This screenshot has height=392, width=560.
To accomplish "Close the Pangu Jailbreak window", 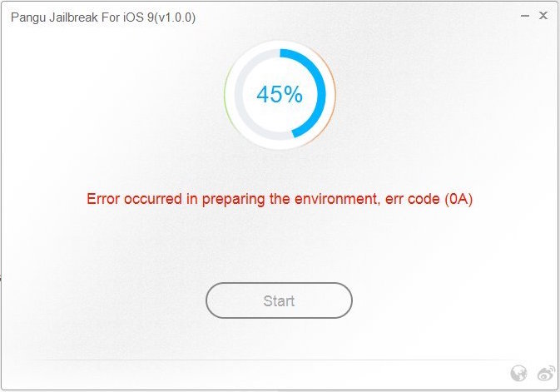I will [543, 15].
